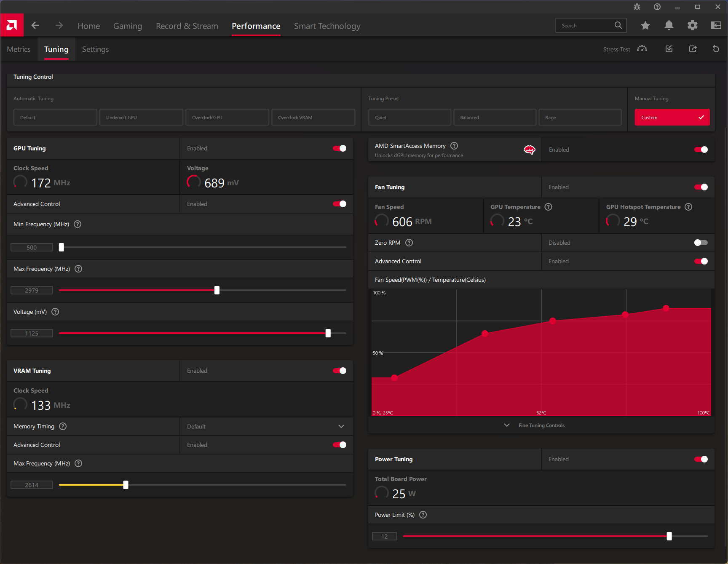Viewport: 728px width, 564px height.
Task: Click the SmartAccess Memory brain icon
Action: pos(530,150)
